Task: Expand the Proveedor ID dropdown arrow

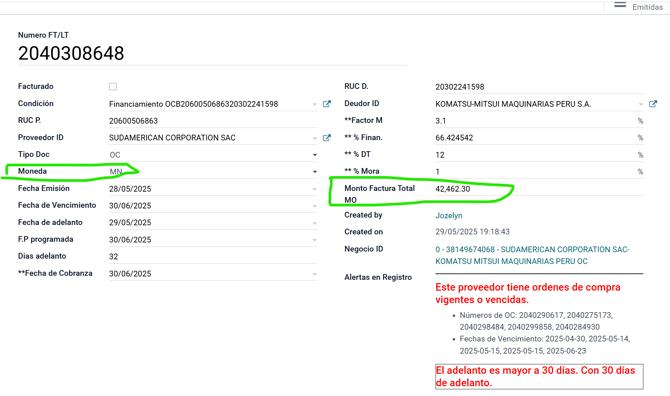Action: [x=314, y=138]
